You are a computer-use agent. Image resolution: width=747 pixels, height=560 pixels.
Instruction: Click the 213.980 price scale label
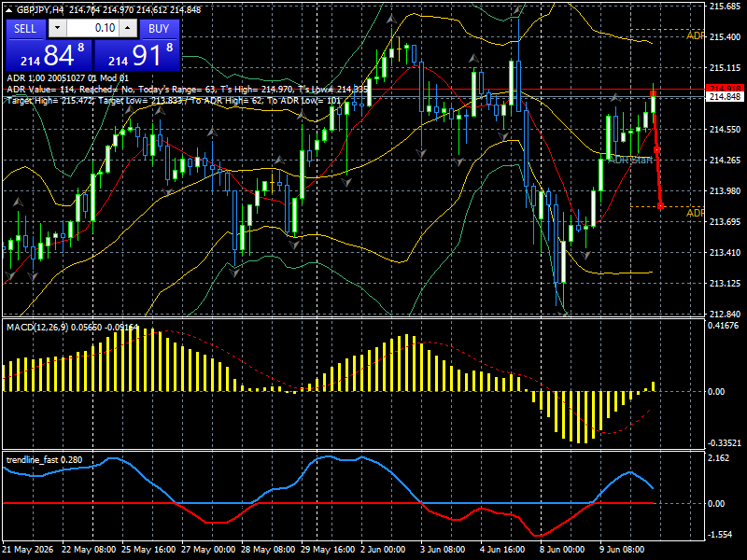[726, 190]
